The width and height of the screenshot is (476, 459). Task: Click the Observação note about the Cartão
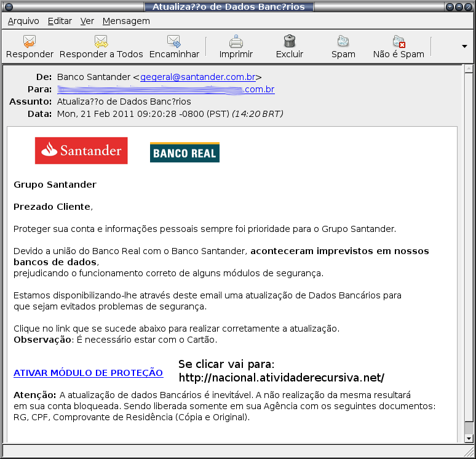(x=116, y=340)
